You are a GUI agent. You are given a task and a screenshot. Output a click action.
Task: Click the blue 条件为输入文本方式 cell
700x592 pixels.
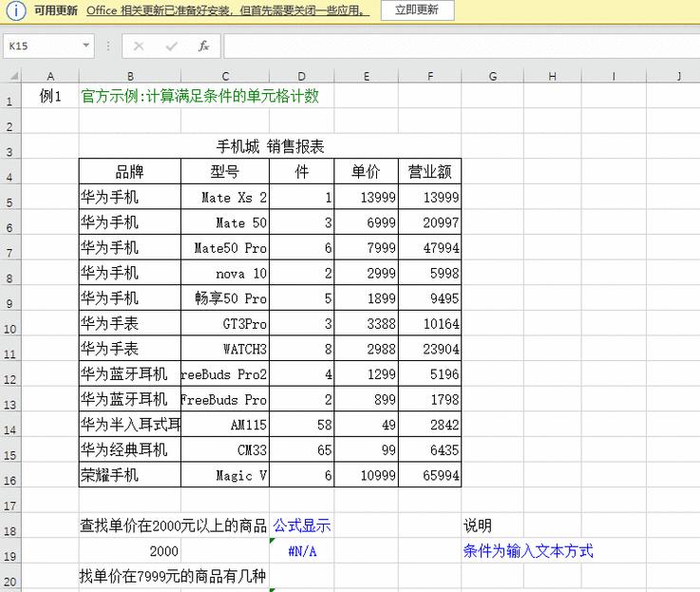528,551
